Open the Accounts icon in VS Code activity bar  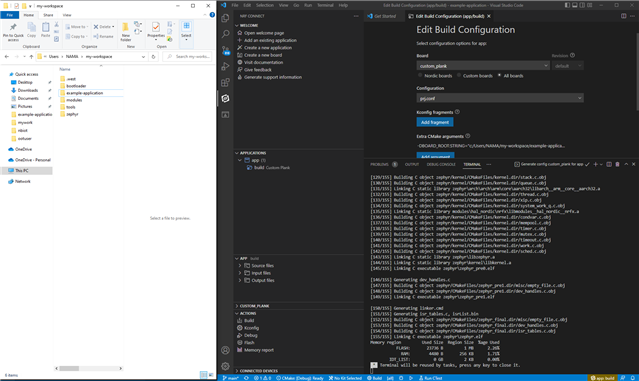tap(225, 350)
